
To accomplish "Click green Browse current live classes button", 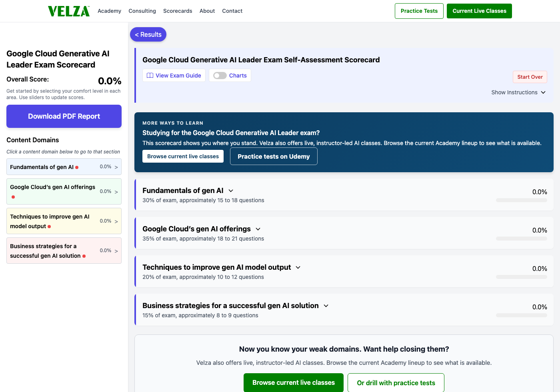I will click(294, 382).
